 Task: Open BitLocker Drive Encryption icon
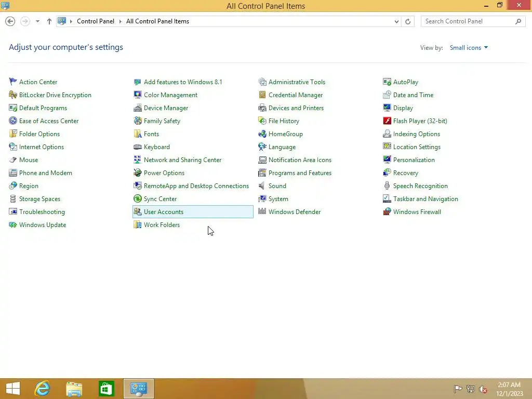(13, 95)
